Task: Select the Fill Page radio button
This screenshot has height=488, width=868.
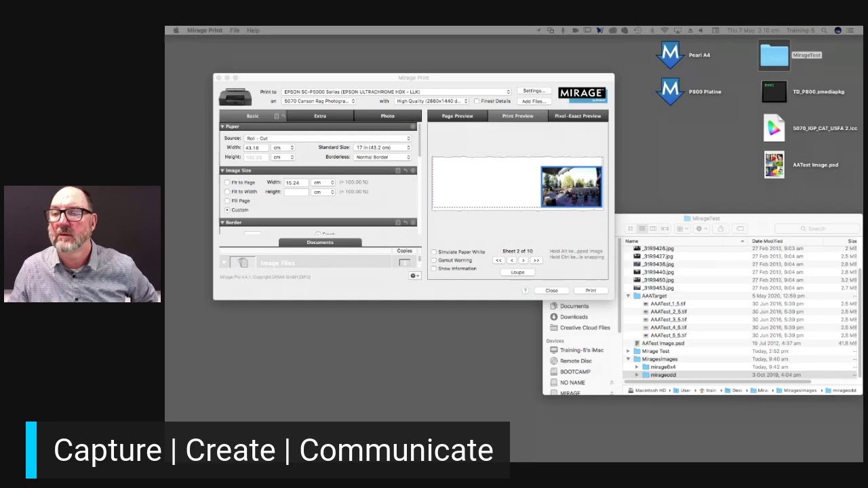Action: pos(227,201)
